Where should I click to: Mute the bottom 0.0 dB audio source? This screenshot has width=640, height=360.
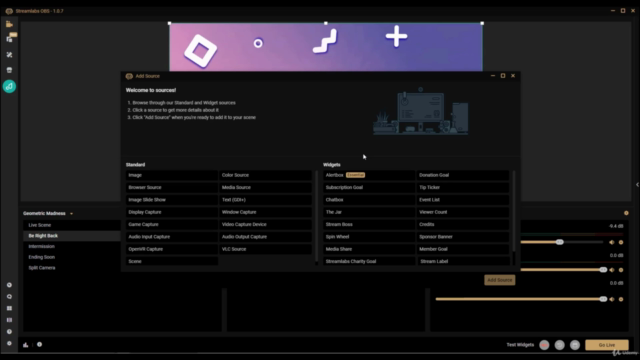[x=612, y=299]
